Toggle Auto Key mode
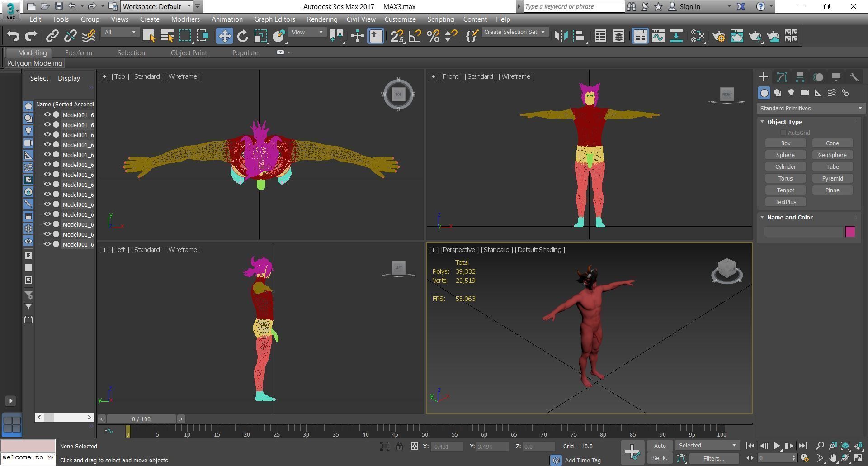 point(660,446)
